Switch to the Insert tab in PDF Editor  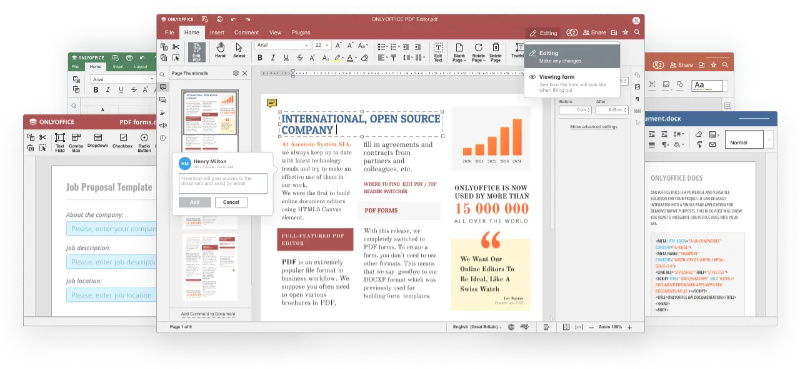[217, 33]
